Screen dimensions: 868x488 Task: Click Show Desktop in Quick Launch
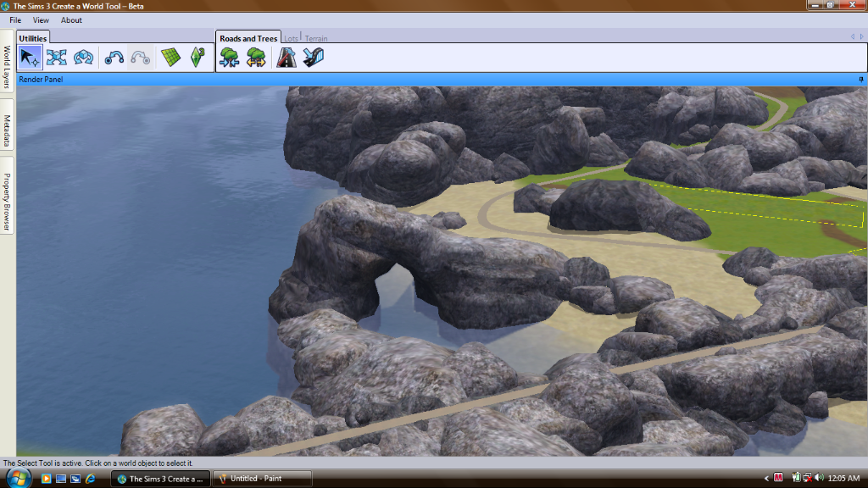(x=61, y=479)
